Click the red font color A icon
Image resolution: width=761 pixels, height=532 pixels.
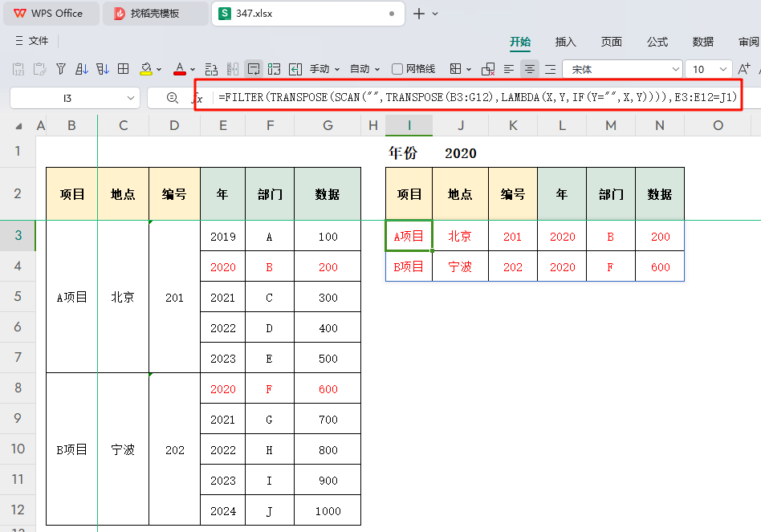click(x=180, y=69)
